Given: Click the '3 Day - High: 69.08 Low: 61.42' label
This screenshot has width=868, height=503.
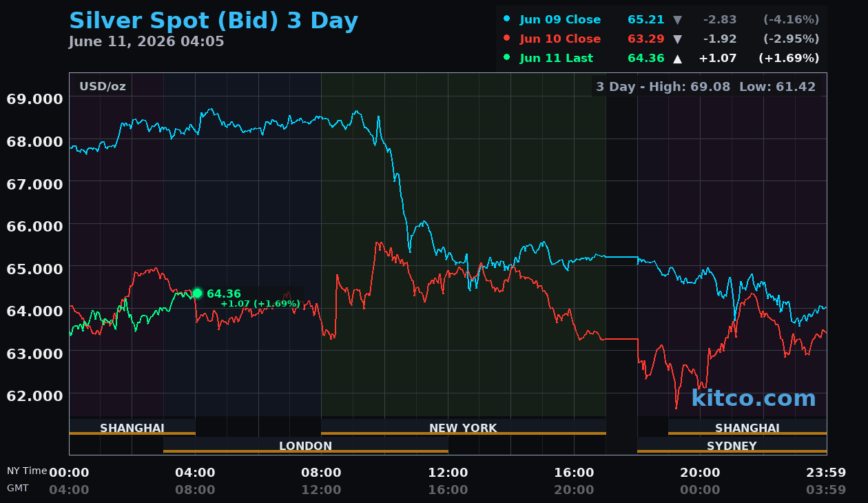Looking at the screenshot, I should tap(706, 87).
